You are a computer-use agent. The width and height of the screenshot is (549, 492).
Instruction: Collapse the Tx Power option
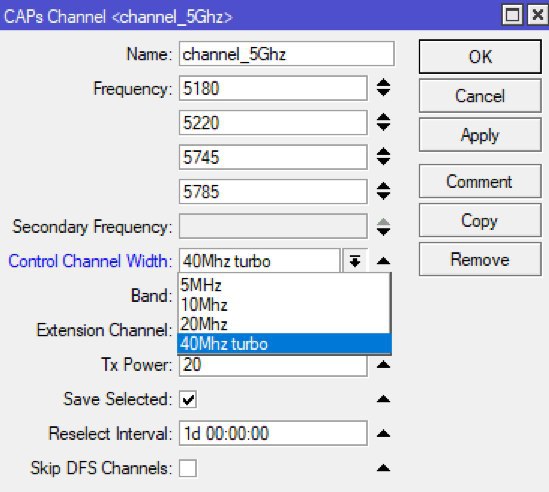[383, 365]
